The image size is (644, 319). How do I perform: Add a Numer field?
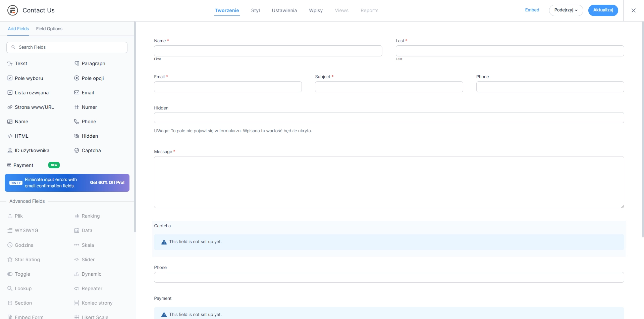pyautogui.click(x=86, y=107)
